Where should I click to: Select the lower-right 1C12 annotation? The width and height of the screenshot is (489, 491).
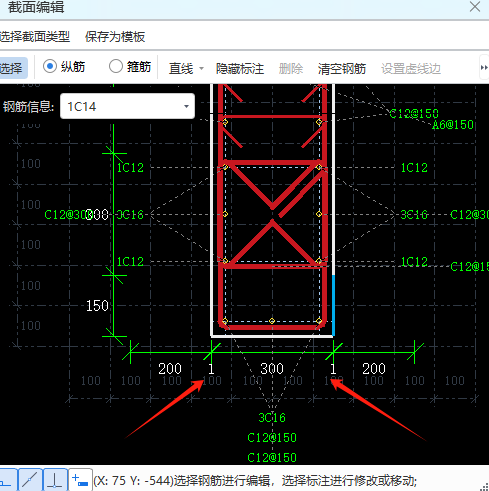point(414,261)
